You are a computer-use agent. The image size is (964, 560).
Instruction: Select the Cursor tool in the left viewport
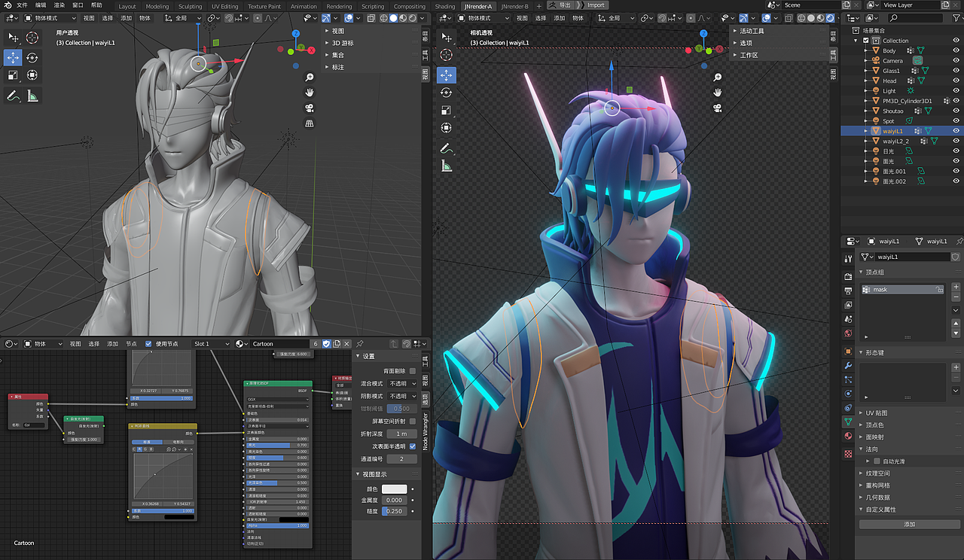coord(32,38)
